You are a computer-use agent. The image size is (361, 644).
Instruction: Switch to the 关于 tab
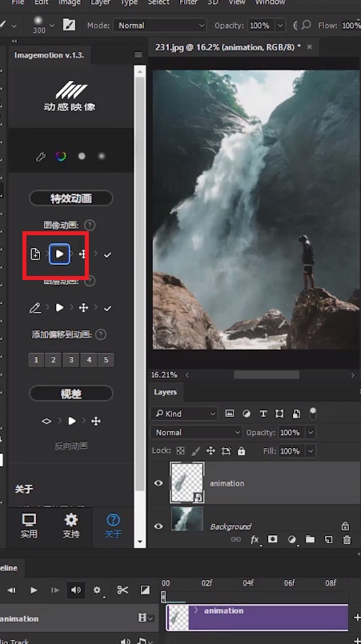pyautogui.click(x=113, y=526)
